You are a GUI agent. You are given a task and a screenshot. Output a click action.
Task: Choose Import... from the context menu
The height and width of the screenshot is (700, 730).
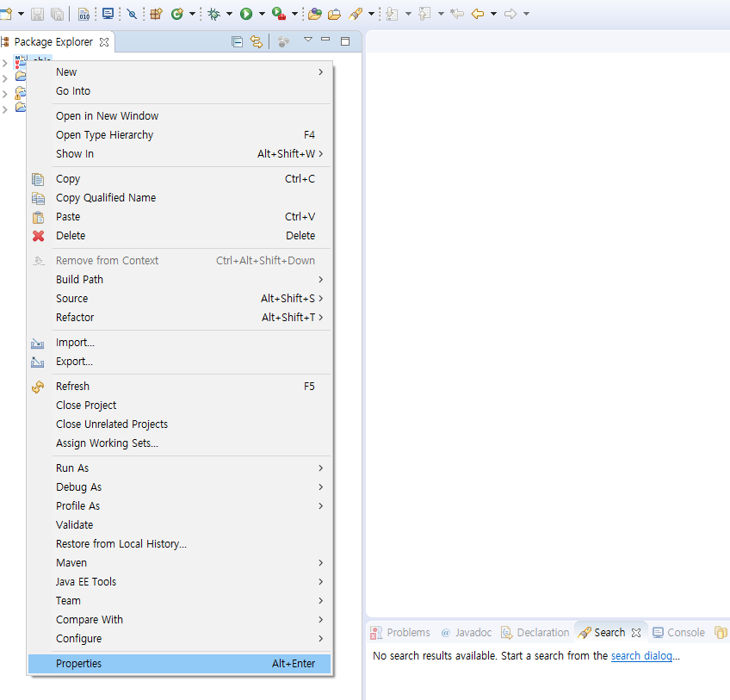coord(179,343)
